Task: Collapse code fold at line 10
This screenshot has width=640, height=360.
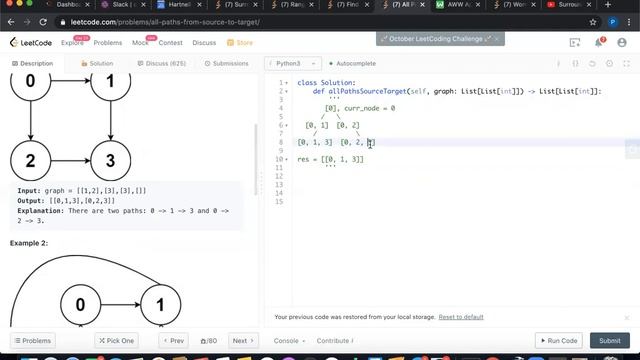Action: (x=287, y=159)
